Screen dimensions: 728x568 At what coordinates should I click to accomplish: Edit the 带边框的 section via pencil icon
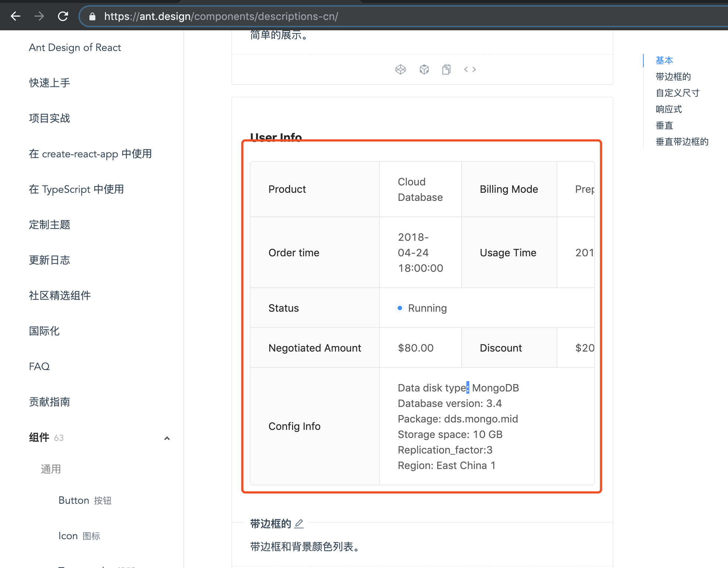click(299, 523)
